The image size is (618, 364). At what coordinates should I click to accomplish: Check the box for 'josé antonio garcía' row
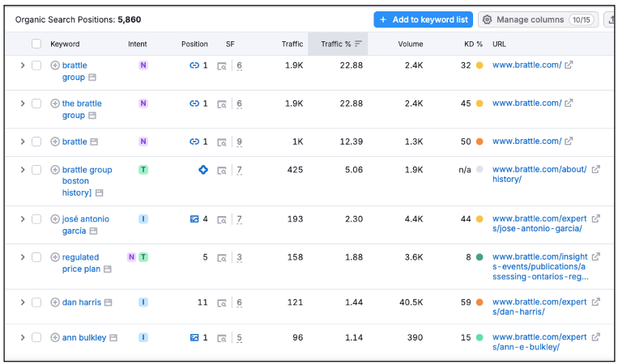(x=36, y=219)
